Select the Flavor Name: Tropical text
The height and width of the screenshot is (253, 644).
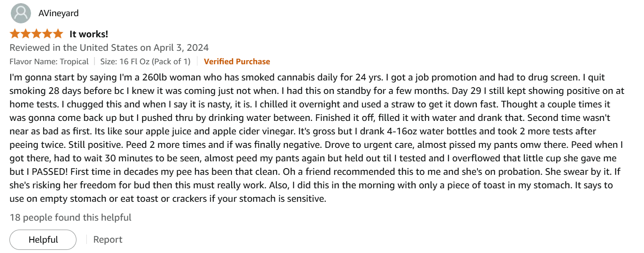[x=49, y=62]
